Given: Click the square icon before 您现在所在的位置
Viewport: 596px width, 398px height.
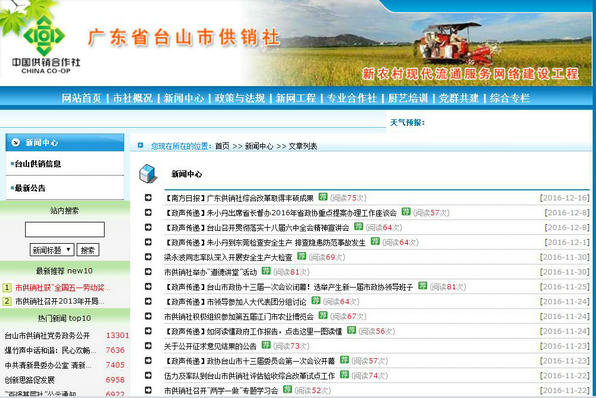Looking at the screenshot, I should 140,145.
